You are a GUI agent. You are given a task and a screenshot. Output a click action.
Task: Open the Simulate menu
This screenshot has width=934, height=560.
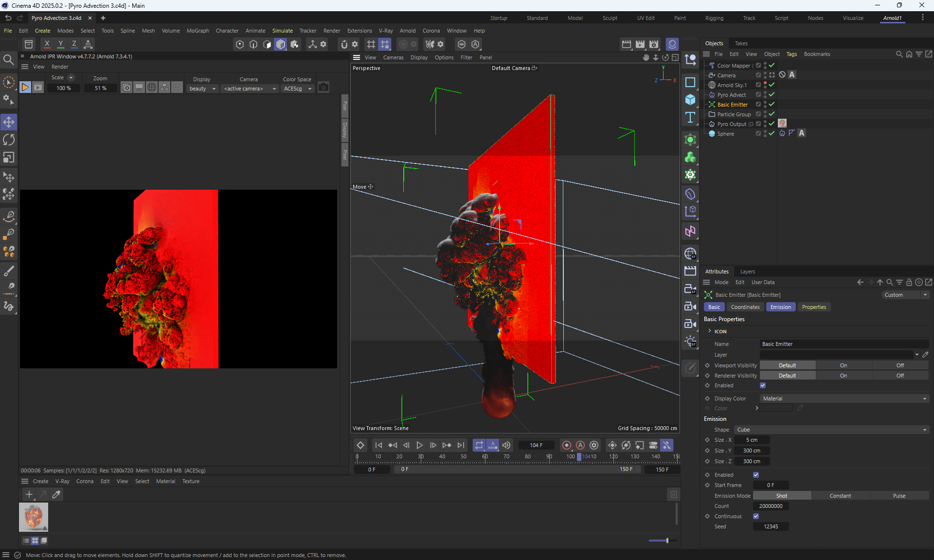pyautogui.click(x=282, y=31)
